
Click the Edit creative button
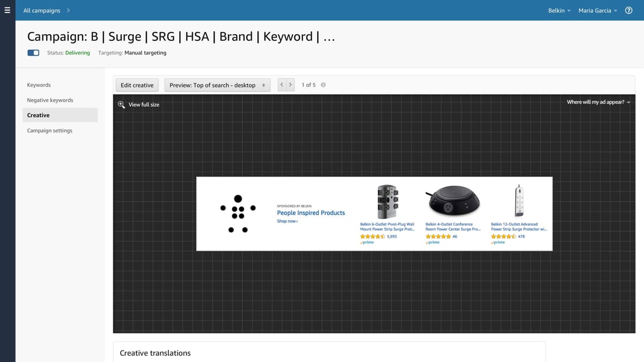137,85
